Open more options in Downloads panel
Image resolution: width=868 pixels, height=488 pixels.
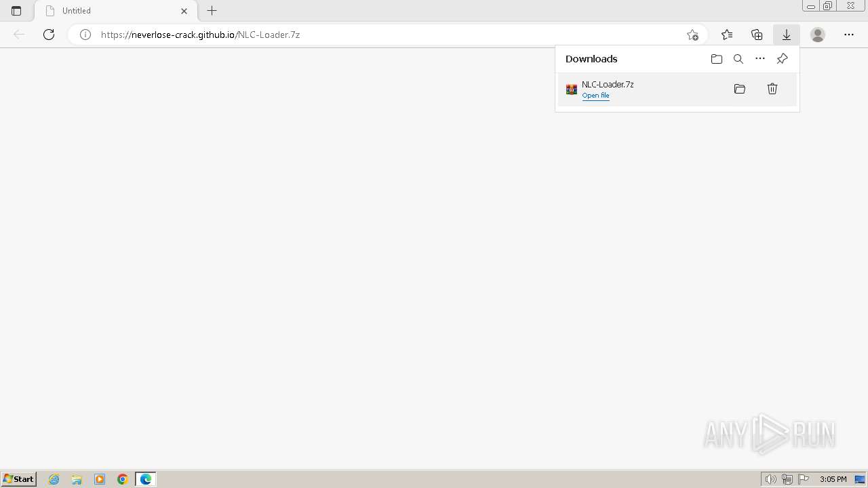[760, 59]
